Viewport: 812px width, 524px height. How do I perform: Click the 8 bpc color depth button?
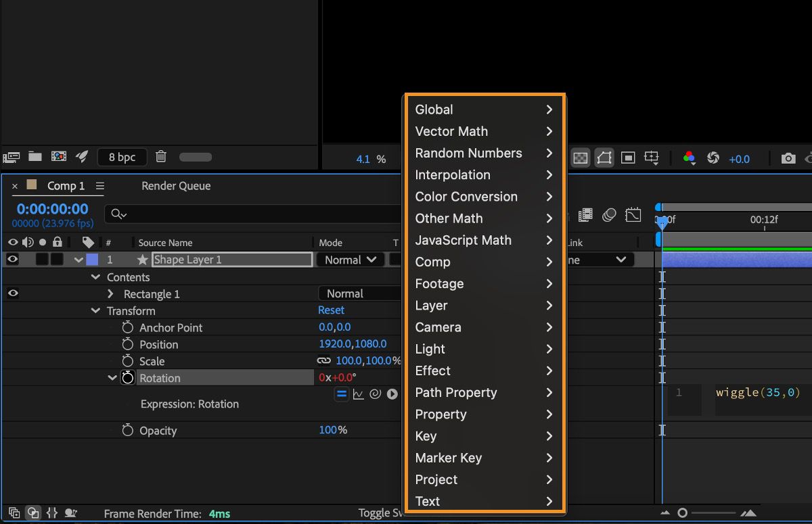122,157
